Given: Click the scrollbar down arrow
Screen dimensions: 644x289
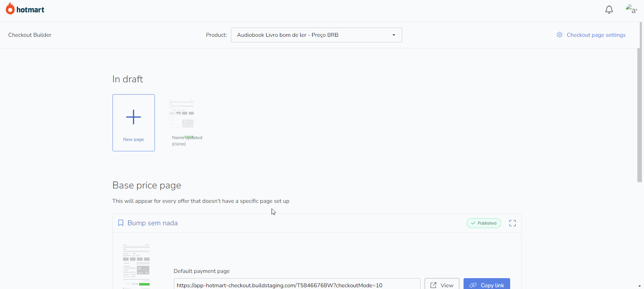Looking at the screenshot, I should pyautogui.click(x=639, y=286).
